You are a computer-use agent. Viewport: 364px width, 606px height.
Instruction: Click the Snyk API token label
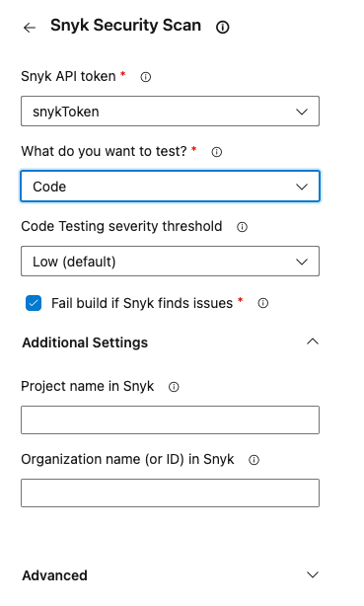pyautogui.click(x=68, y=76)
